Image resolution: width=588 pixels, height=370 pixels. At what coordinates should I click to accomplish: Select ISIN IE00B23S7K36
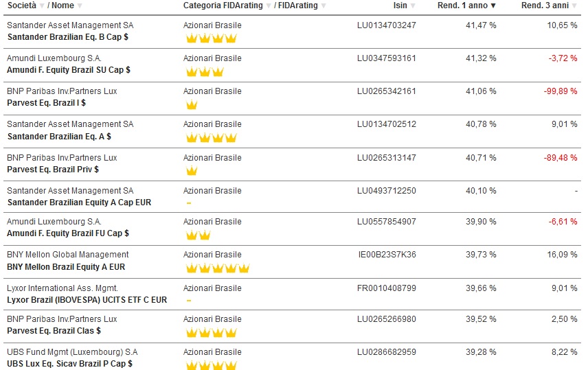(x=387, y=255)
